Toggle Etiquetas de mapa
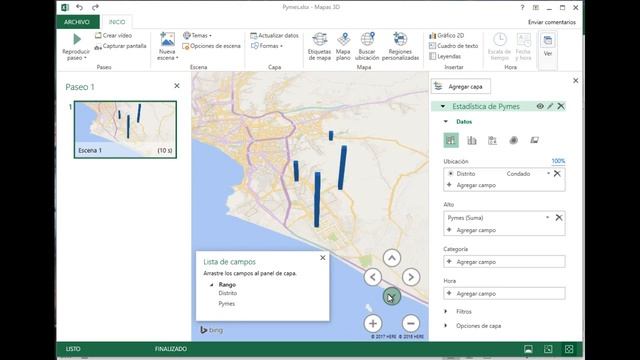640x360 pixels. [319, 46]
